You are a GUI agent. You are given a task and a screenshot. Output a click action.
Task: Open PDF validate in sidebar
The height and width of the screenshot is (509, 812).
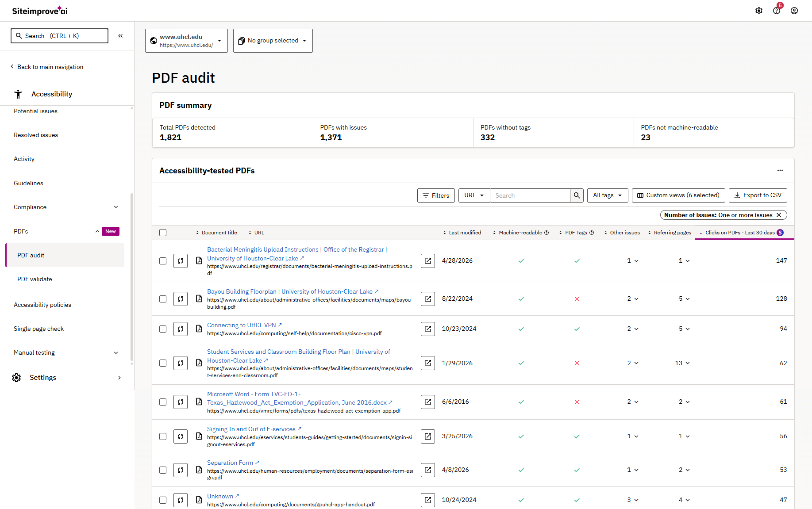[35, 279]
